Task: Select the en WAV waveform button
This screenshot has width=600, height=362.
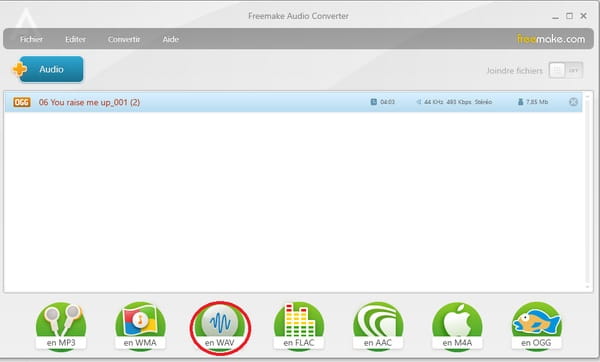Action: (x=220, y=326)
